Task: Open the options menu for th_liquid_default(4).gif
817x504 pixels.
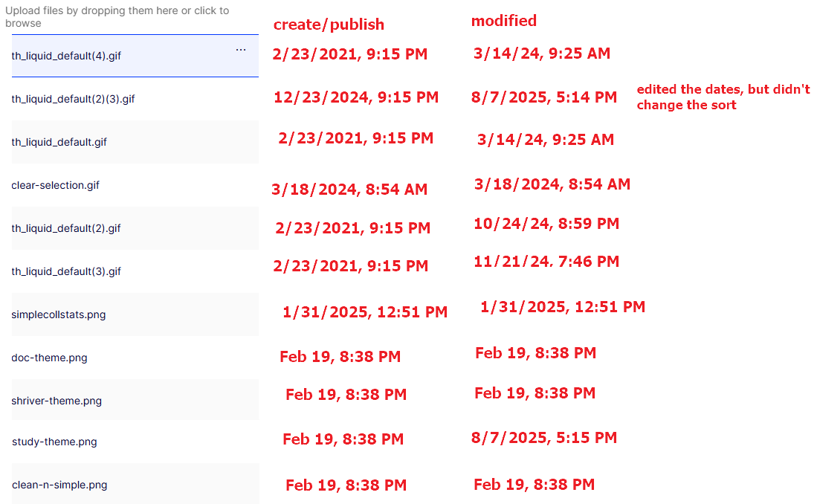Action: click(240, 50)
